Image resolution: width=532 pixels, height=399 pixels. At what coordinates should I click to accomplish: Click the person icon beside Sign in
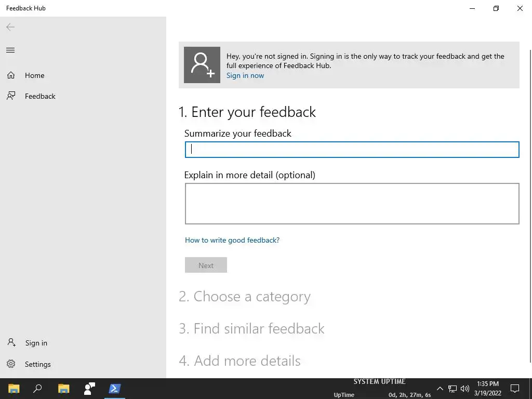[x=11, y=342]
